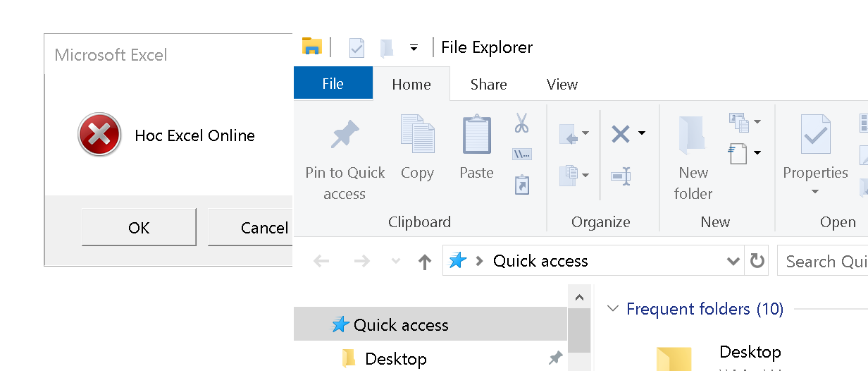Click OK in the Microsoft Excel dialog

coord(139,227)
